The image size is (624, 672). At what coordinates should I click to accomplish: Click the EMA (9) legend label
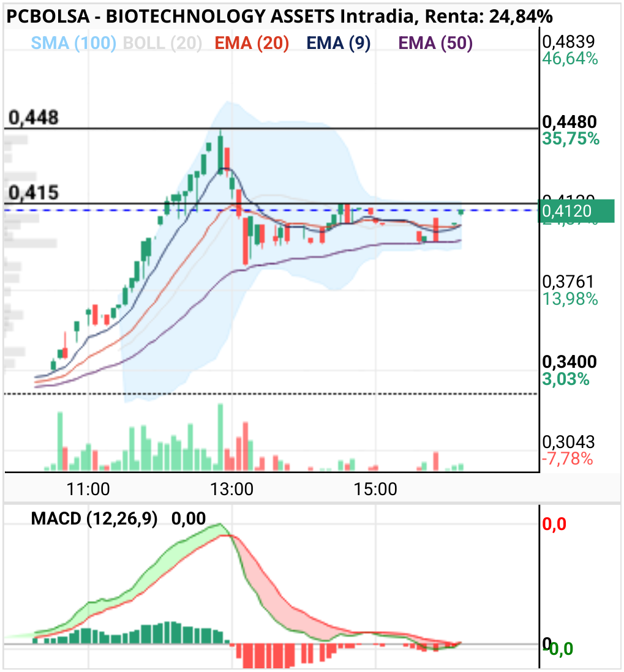pos(339,43)
